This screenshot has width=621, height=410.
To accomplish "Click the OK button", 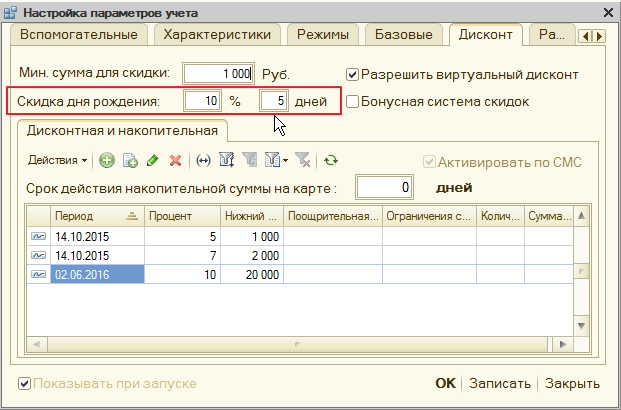I will [446, 383].
